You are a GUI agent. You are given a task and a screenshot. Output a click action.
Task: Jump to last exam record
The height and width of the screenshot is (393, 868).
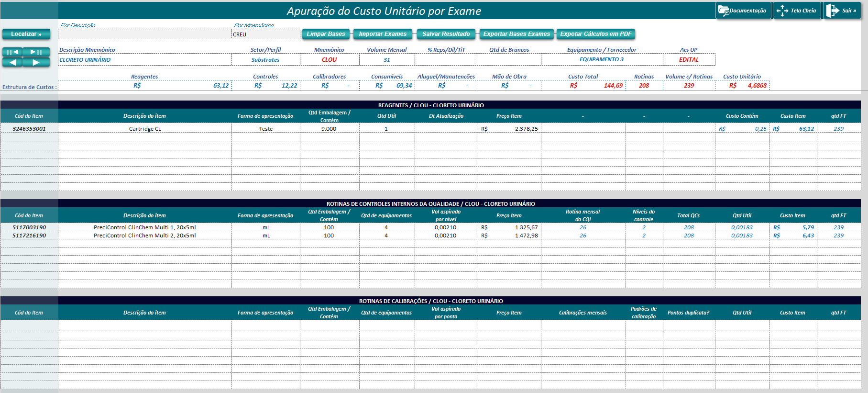click(36, 52)
